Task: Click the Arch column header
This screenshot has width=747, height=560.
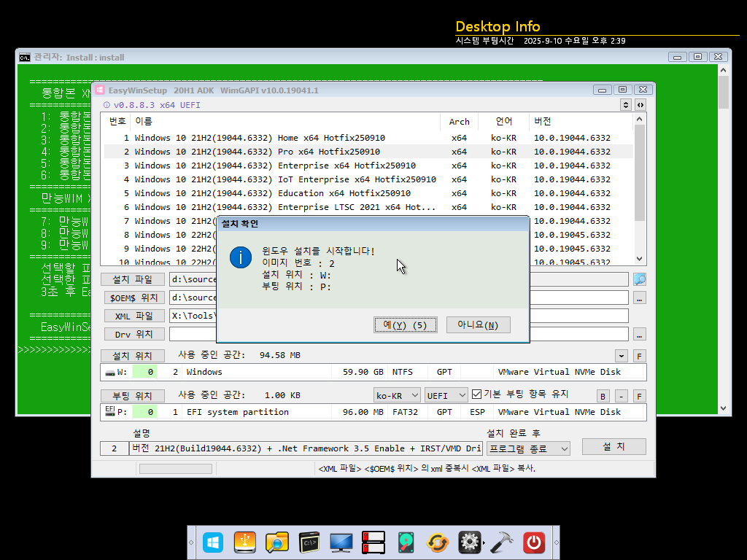Action: [x=460, y=122]
